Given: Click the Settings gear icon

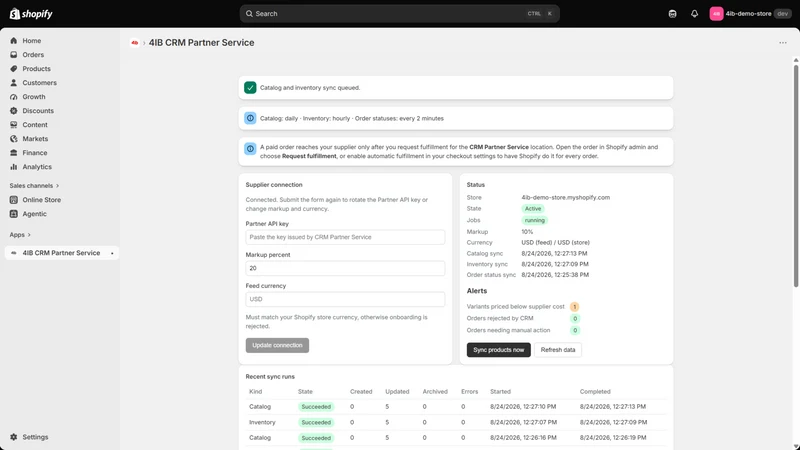Looking at the screenshot, I should point(14,437).
